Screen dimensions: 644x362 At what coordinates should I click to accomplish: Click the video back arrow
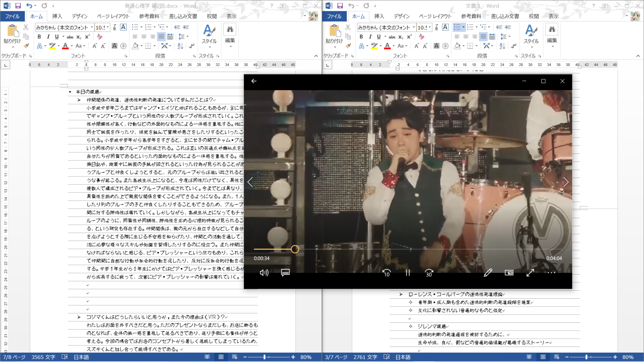(254, 81)
